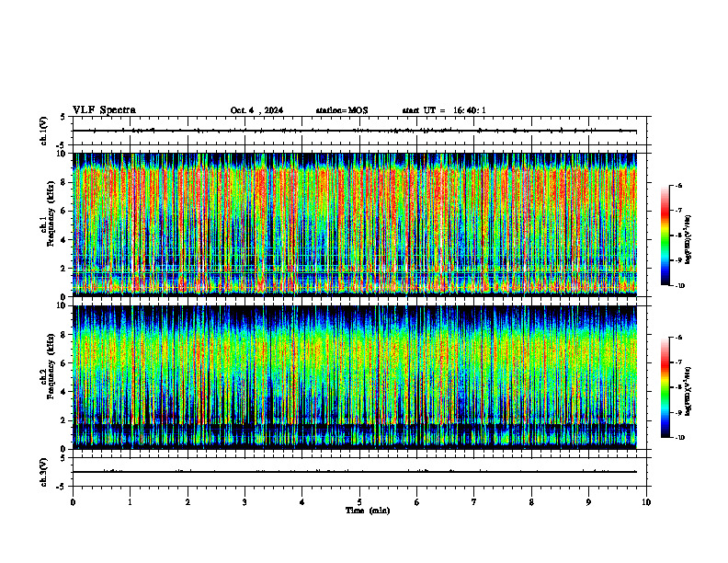Click the 'Time (min)' axis label

tap(368, 511)
